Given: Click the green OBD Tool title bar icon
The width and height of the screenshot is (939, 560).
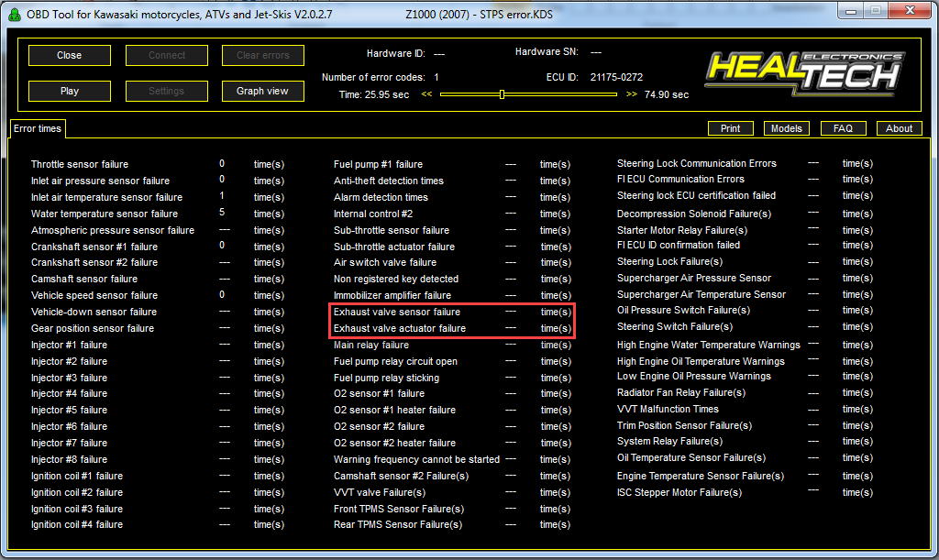Looking at the screenshot, I should point(15,12).
